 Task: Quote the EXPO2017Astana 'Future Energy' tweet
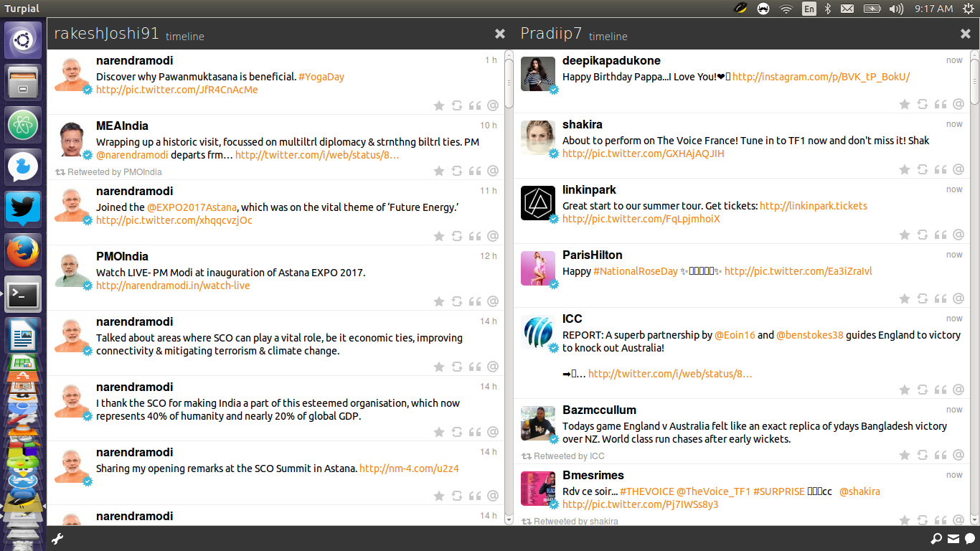pyautogui.click(x=475, y=236)
